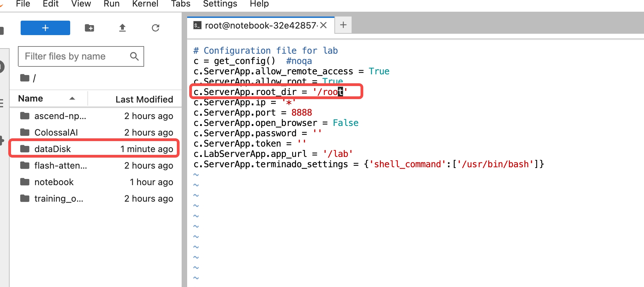Add a new tab with plus button
This screenshot has height=287, width=644.
[x=343, y=25]
